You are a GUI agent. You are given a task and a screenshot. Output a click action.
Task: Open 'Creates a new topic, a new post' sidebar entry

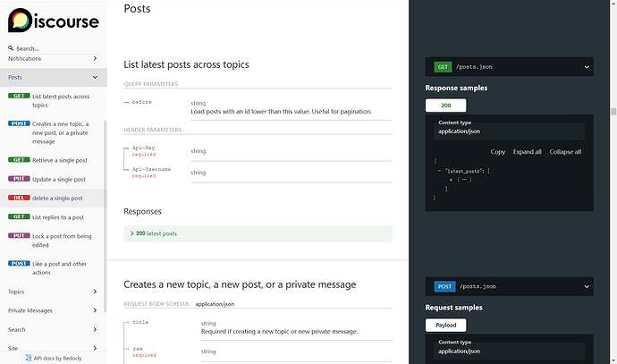[53, 132]
